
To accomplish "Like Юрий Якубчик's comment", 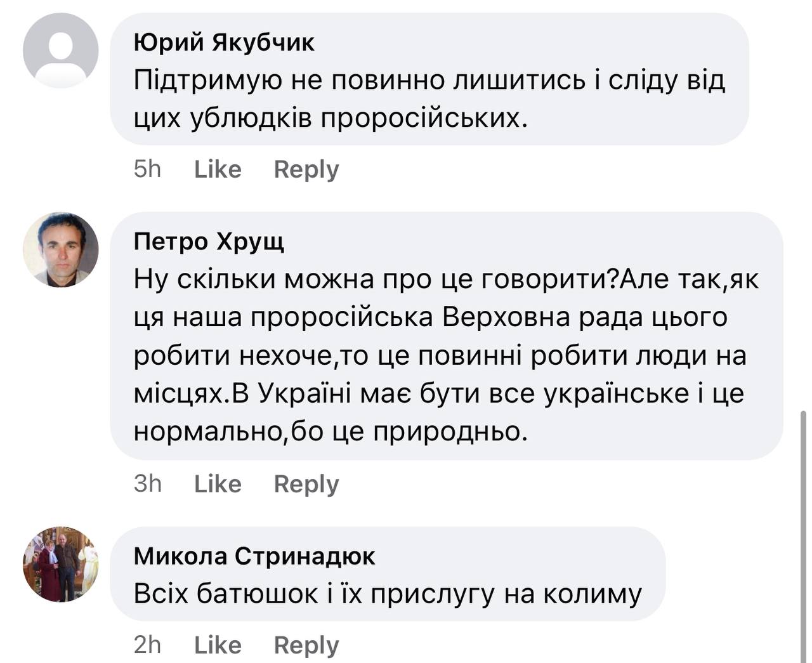I will pyautogui.click(x=218, y=169).
